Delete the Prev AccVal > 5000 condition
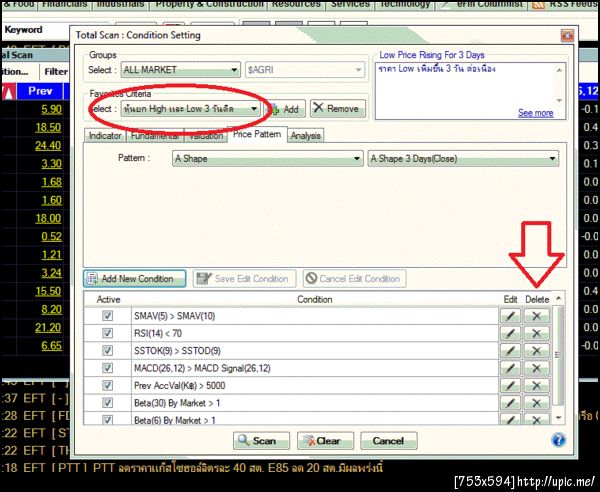600x492 pixels. click(x=536, y=386)
